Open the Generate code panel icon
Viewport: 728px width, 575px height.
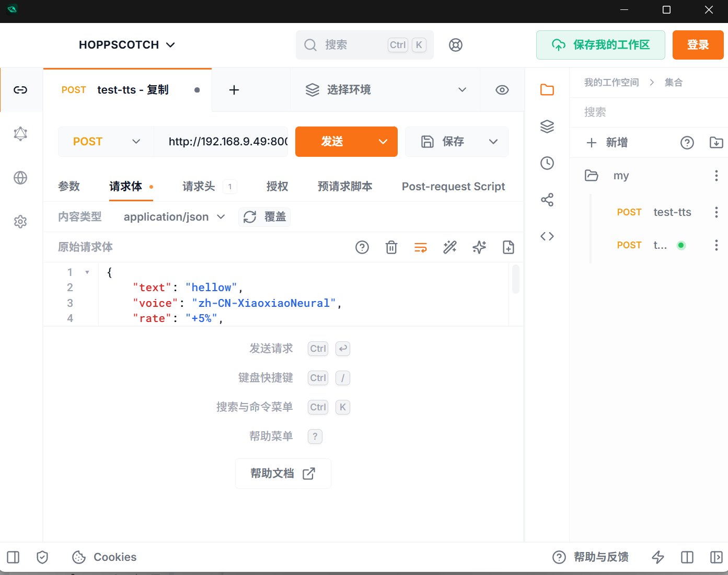[x=547, y=236]
